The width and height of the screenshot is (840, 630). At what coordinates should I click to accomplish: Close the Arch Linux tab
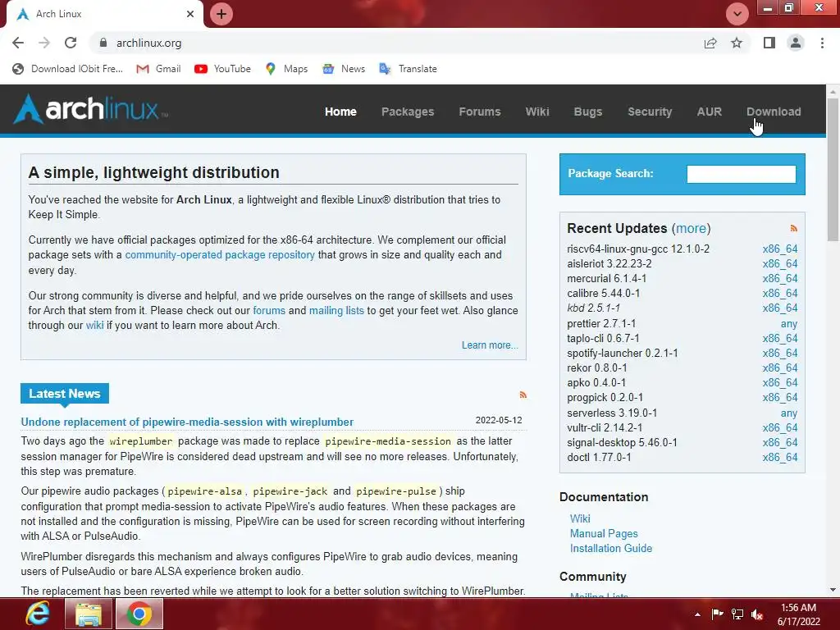[190, 14]
